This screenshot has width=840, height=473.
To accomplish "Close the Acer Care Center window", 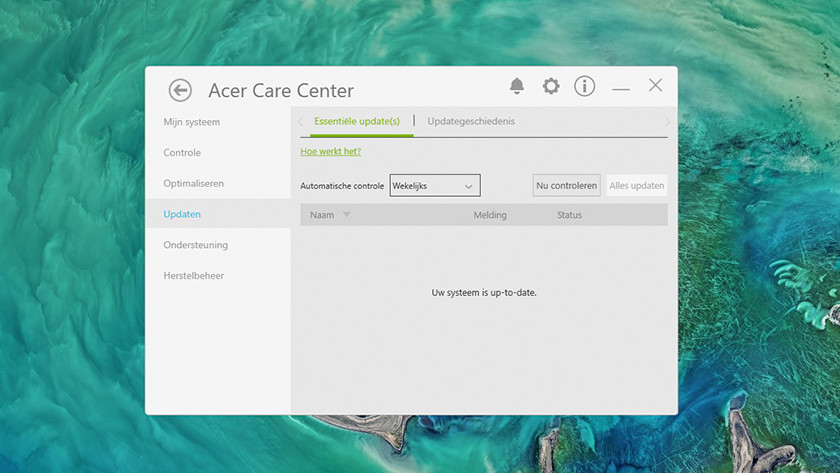I will point(655,86).
